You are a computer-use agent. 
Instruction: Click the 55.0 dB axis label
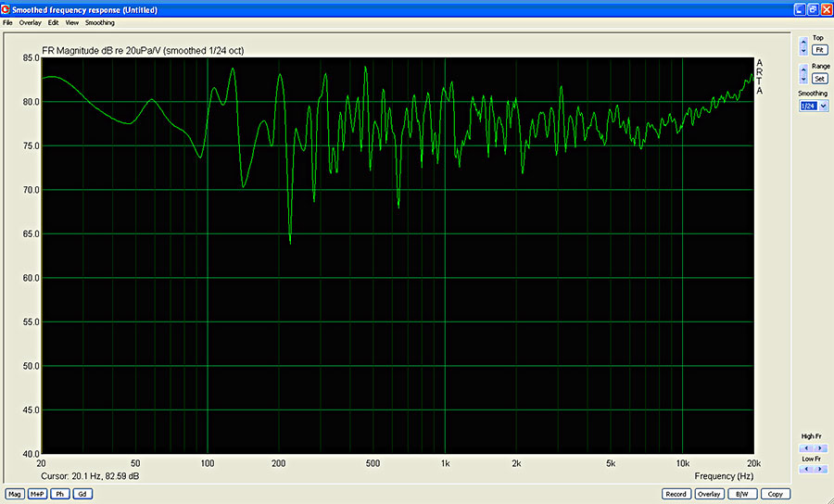coord(31,322)
